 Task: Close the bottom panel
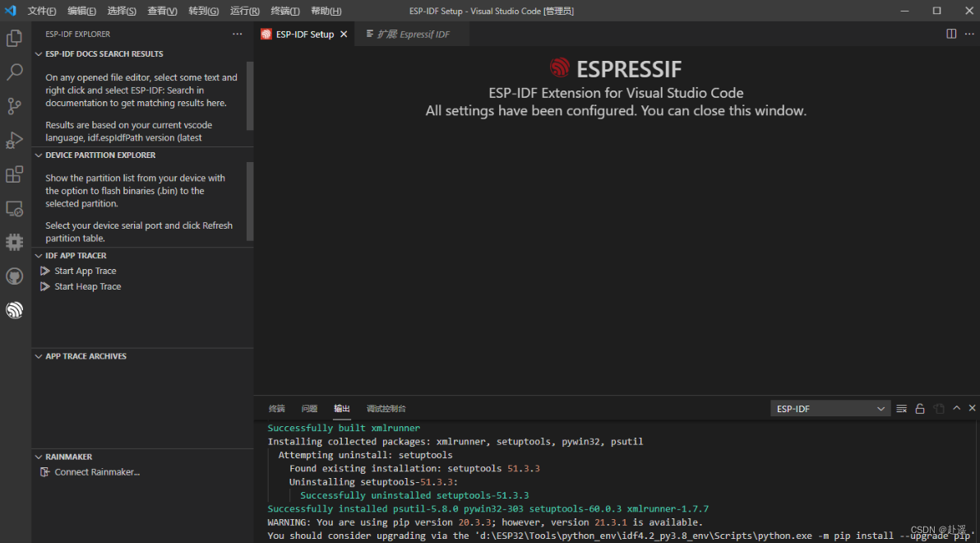coord(972,408)
